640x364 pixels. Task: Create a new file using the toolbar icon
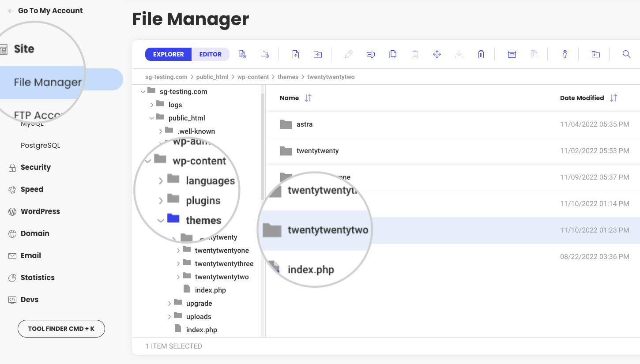242,54
